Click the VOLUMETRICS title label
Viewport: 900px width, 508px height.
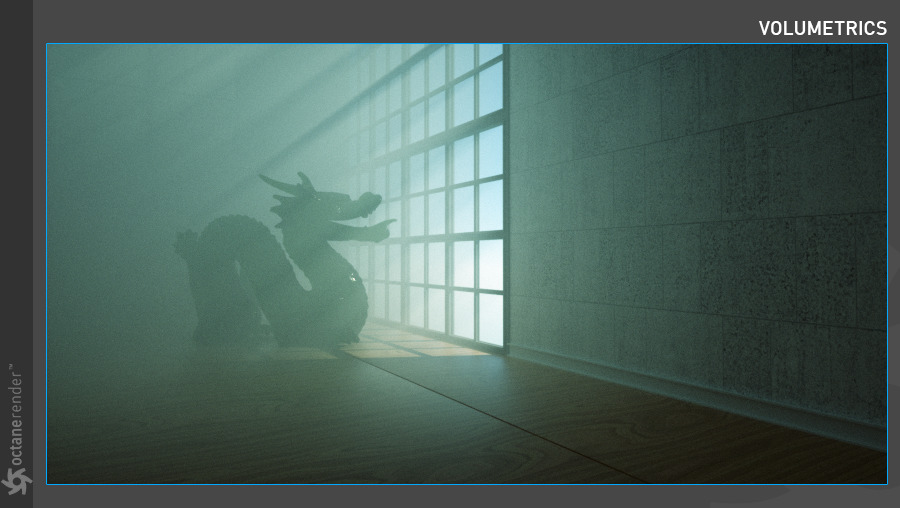[822, 28]
